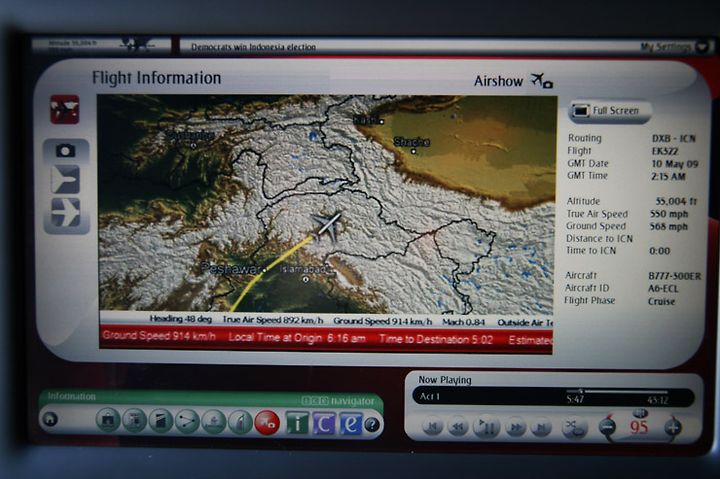Tap the second round green navigator icon
The image size is (720, 479).
pos(135,420)
